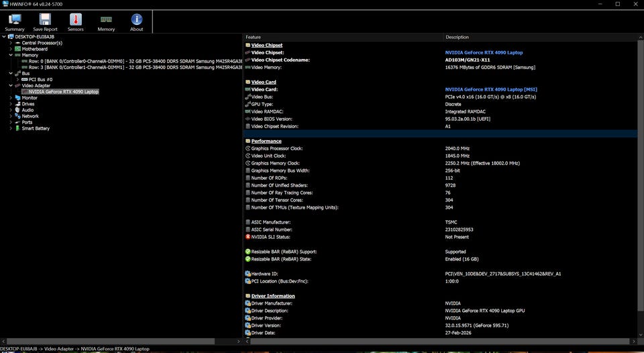
Task: Click the Driver Information folder icon
Action: [x=248, y=296]
